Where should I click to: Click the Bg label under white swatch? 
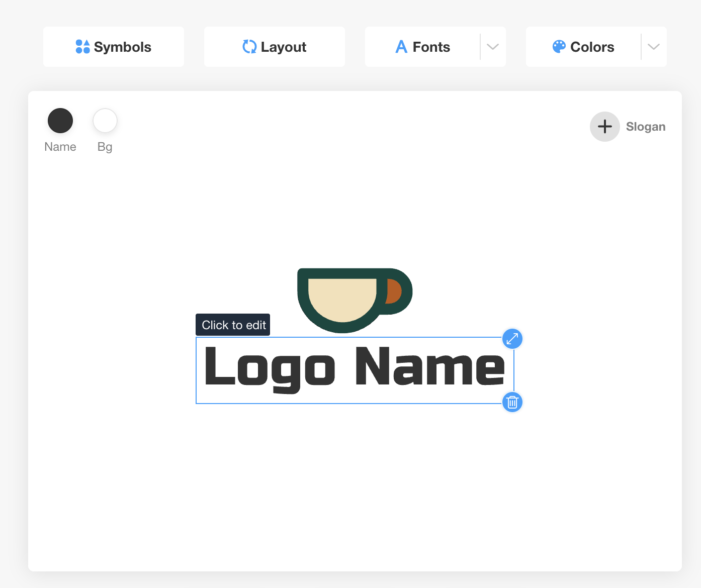[105, 147]
